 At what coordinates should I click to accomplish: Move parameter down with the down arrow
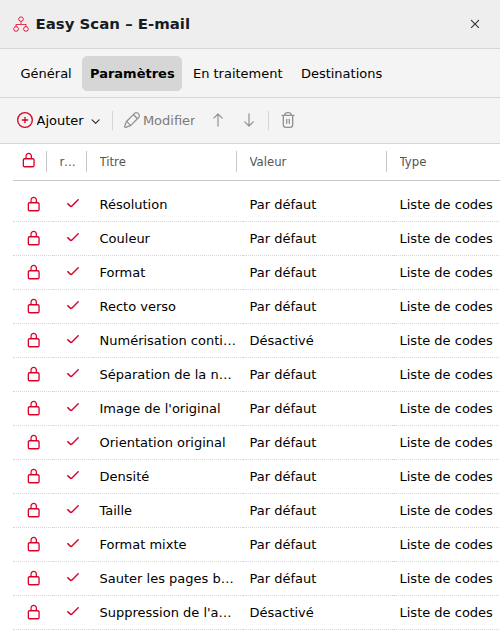coord(249,120)
